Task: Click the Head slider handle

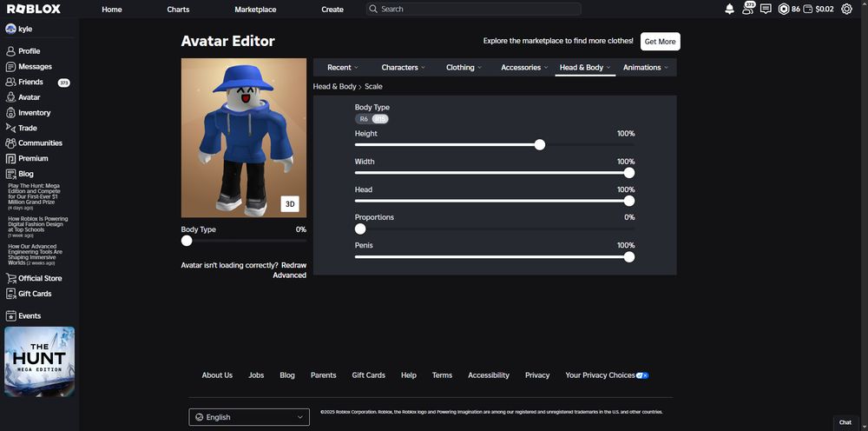Action: pos(628,201)
